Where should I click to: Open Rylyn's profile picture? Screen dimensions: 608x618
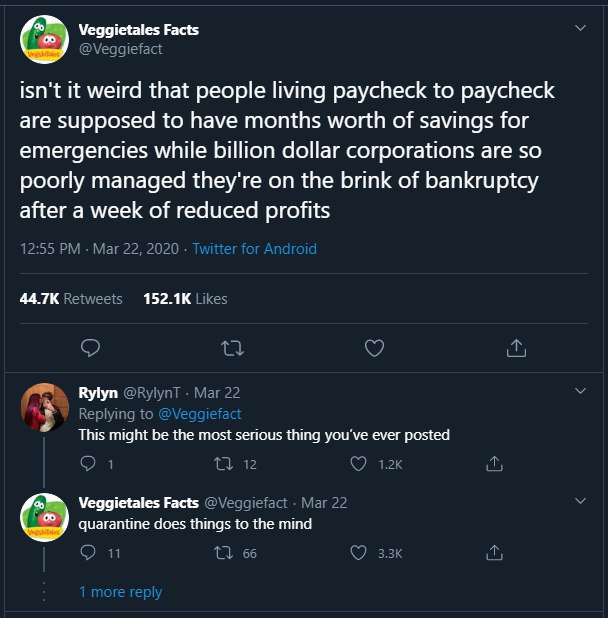pos(44,406)
